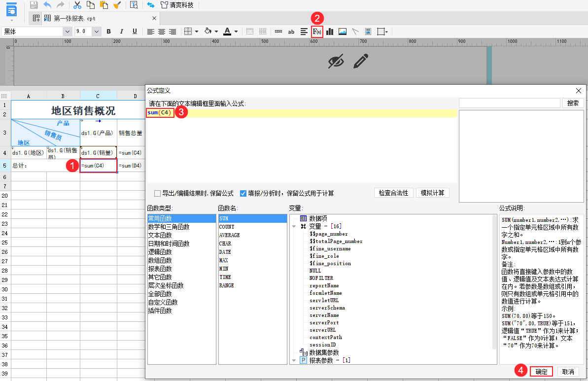588x381 pixels.
Task: Align text left
Action: 151,32
